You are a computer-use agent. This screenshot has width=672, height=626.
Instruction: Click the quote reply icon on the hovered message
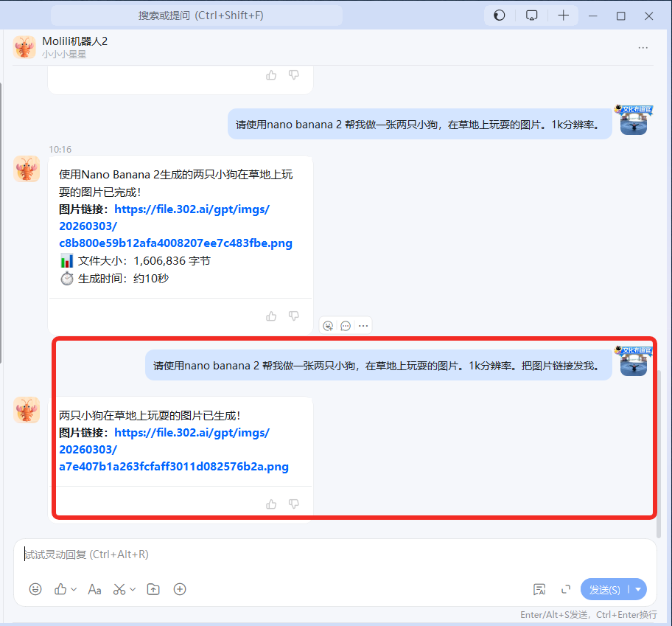coord(346,325)
